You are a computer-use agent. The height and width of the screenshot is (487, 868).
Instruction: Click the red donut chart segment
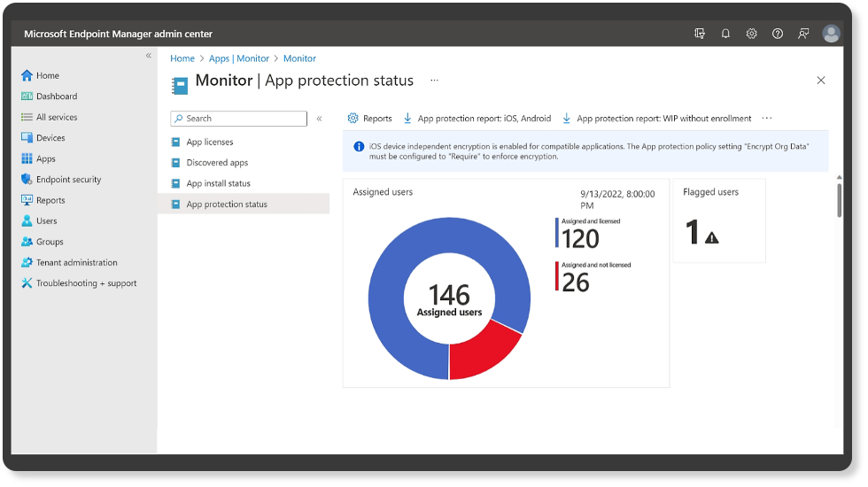tap(482, 350)
